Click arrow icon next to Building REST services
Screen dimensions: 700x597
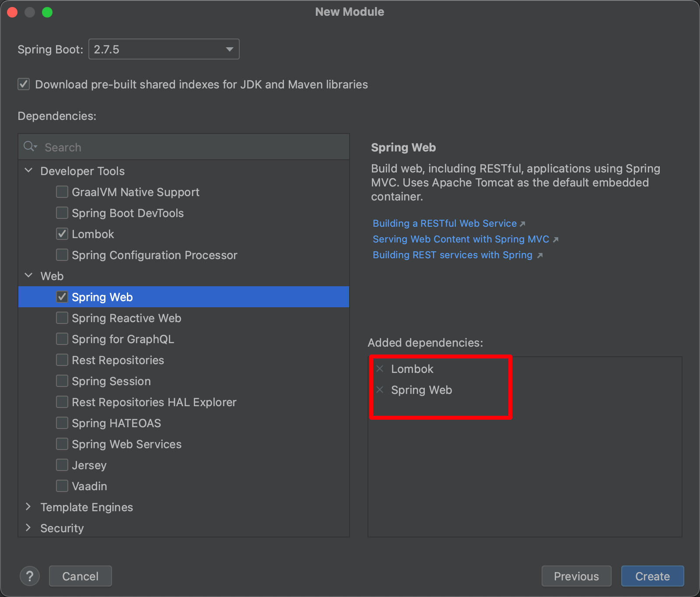pos(540,256)
